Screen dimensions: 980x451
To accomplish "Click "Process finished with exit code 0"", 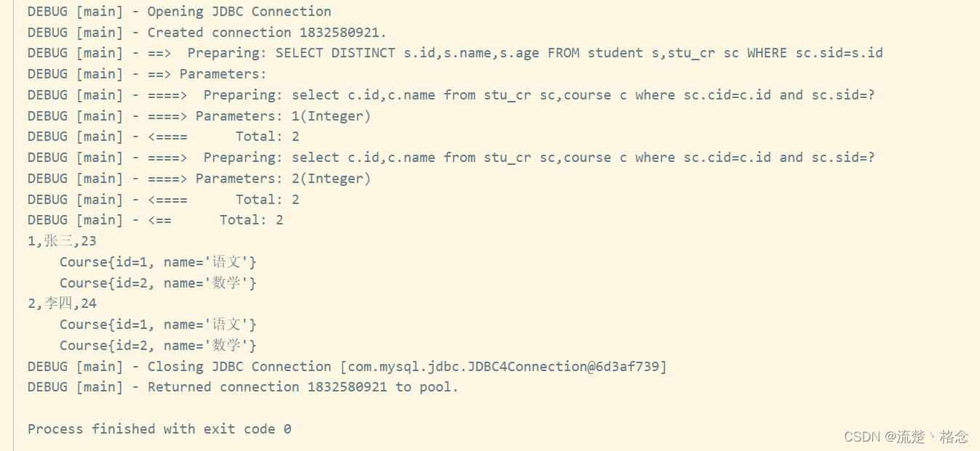I will tap(159, 429).
